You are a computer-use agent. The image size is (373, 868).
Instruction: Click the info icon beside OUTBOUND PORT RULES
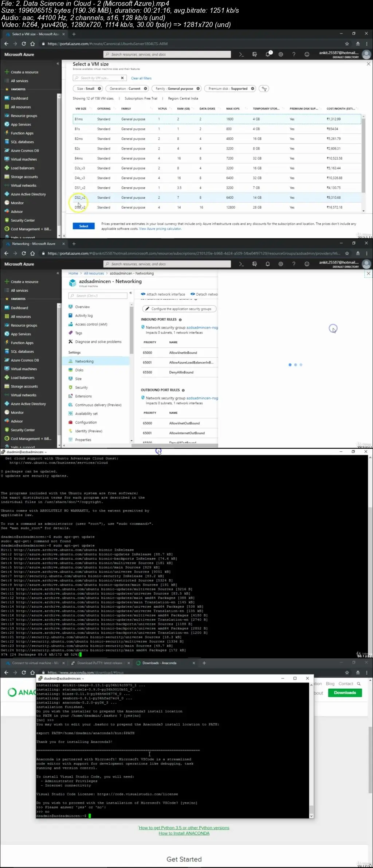[183, 390]
